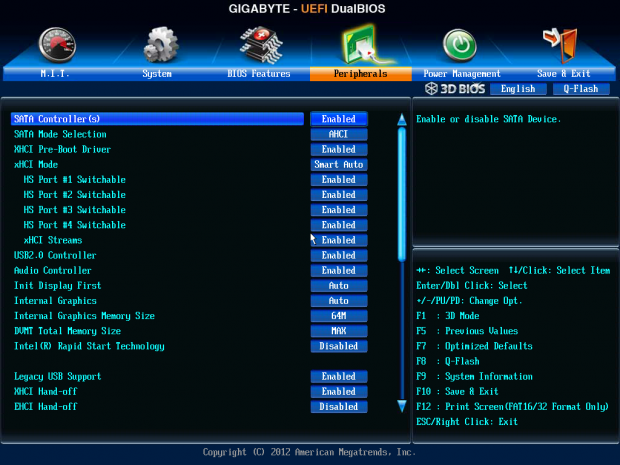Viewport: 620px width, 465px height.
Task: Open the M.I.T. speedometer icon
Action: pyautogui.click(x=57, y=45)
